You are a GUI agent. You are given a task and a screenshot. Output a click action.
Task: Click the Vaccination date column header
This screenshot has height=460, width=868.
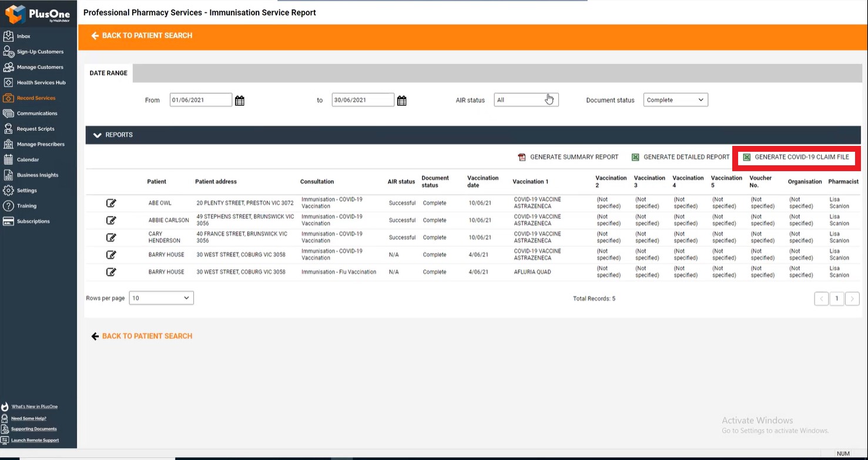coord(483,182)
